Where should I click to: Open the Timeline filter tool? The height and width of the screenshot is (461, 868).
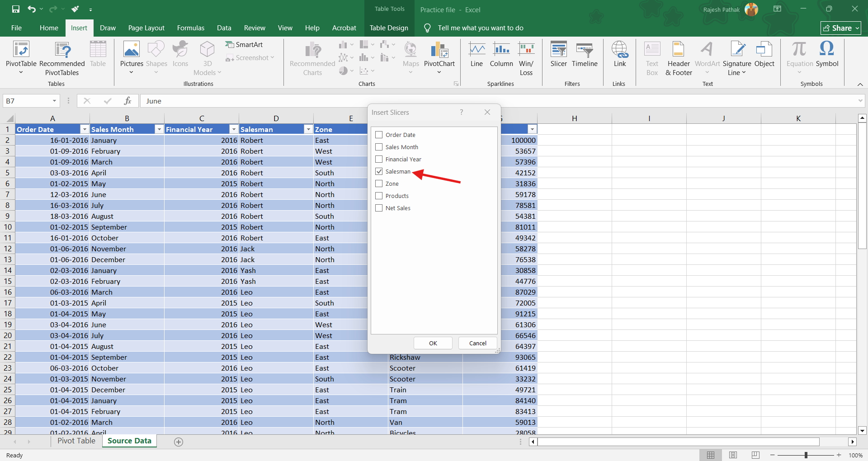[x=584, y=54]
